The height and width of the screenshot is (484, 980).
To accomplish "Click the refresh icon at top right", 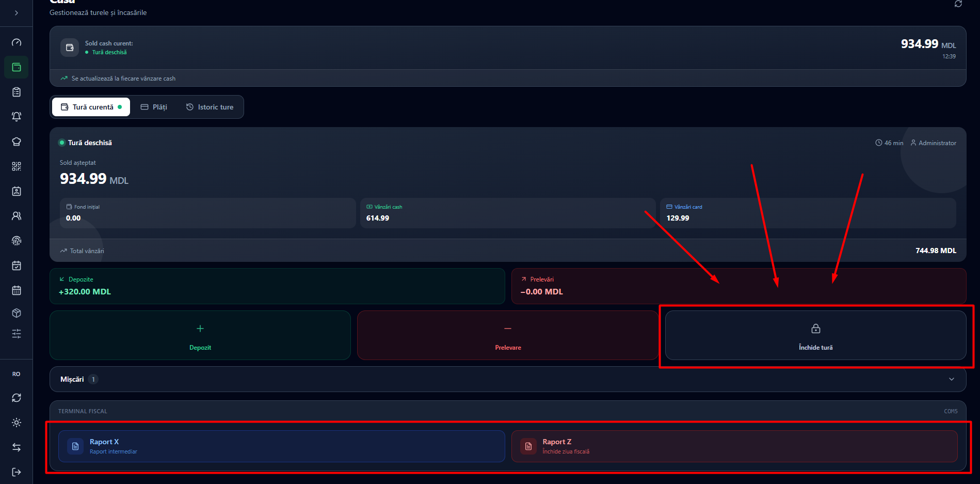I will (958, 4).
